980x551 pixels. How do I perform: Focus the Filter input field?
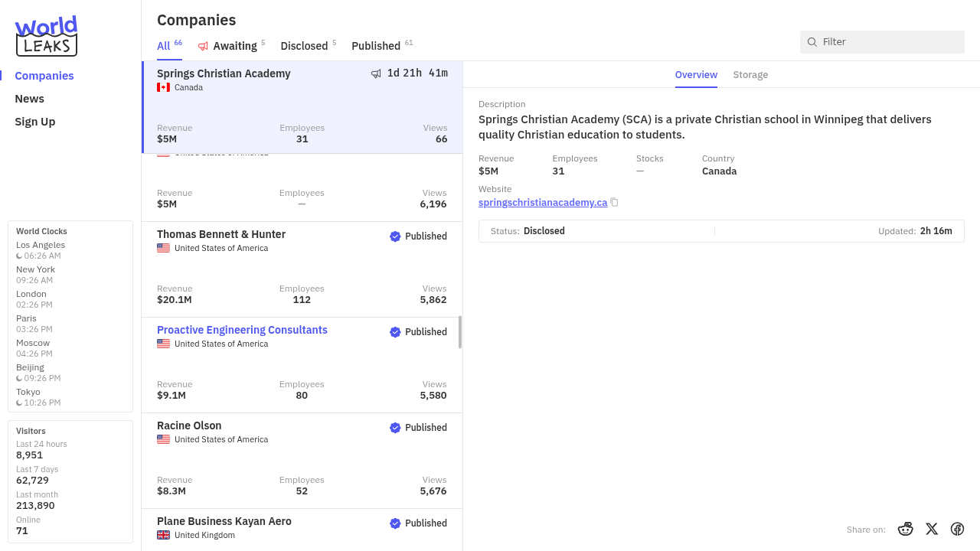click(882, 42)
